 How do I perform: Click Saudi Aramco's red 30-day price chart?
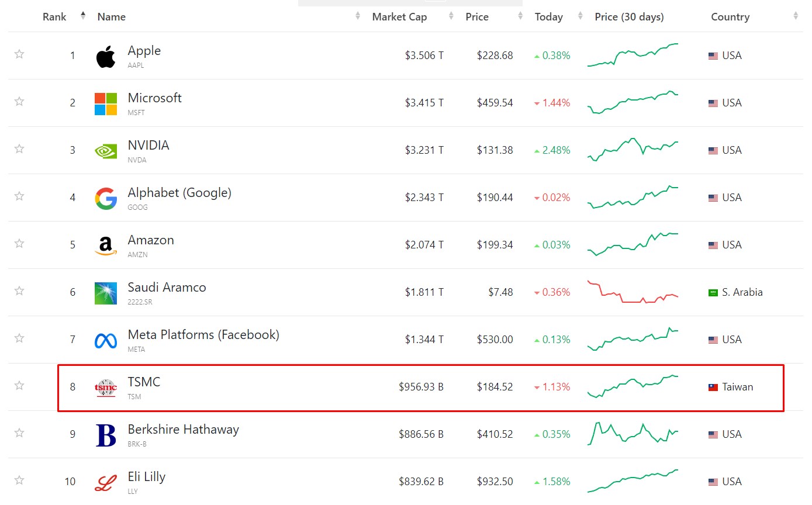pyautogui.click(x=633, y=292)
